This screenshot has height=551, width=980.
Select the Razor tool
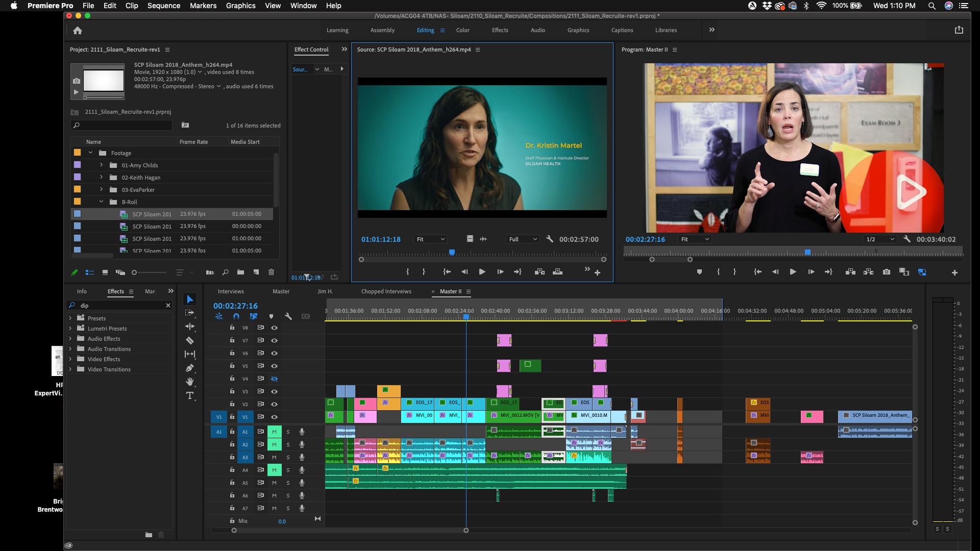pos(190,340)
